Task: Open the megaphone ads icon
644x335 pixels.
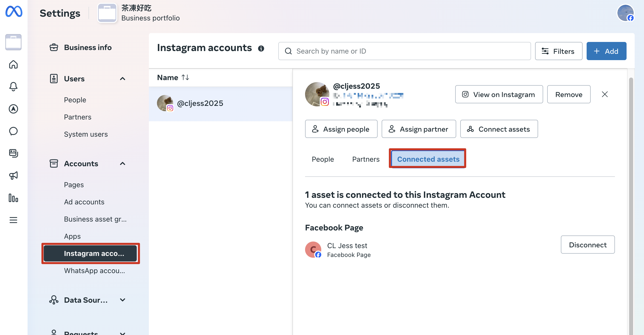Action: click(13, 176)
